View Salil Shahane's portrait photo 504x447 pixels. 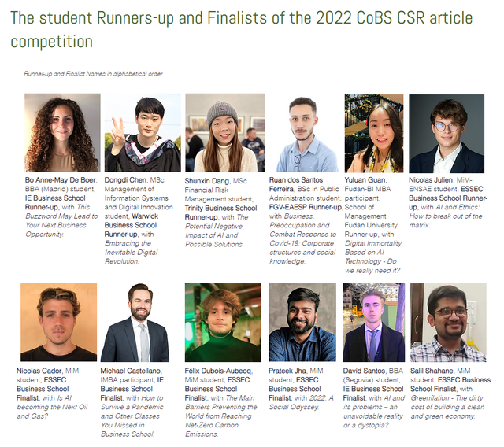point(448,323)
